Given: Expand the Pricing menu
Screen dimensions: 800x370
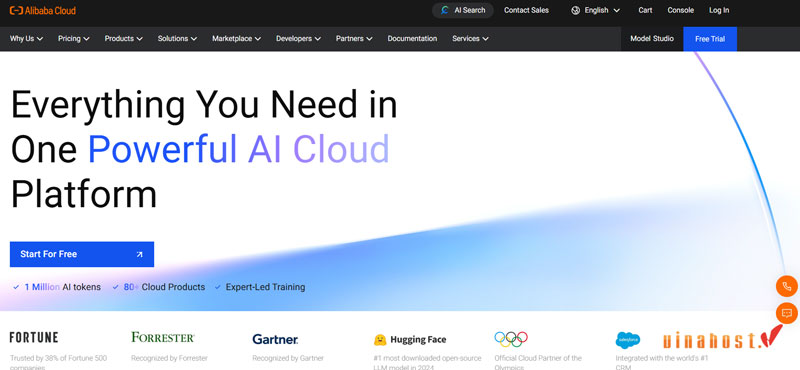Looking at the screenshot, I should [73, 39].
